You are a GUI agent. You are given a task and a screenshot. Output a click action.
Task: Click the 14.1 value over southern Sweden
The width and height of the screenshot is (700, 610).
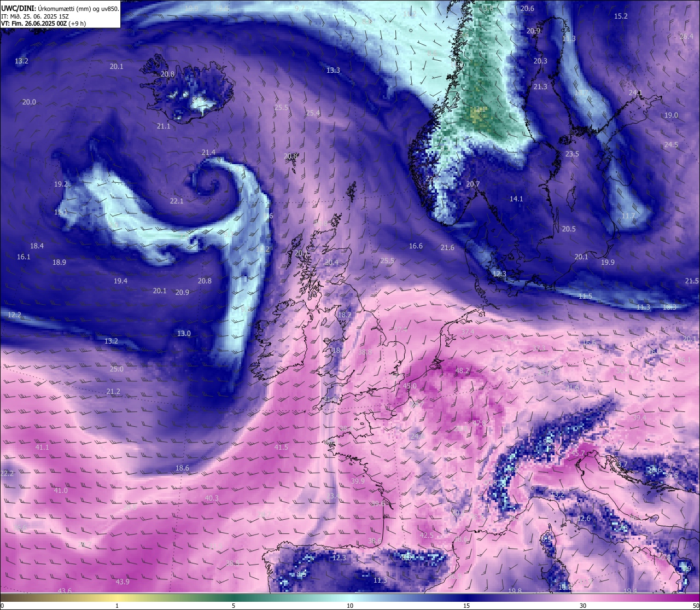point(516,199)
